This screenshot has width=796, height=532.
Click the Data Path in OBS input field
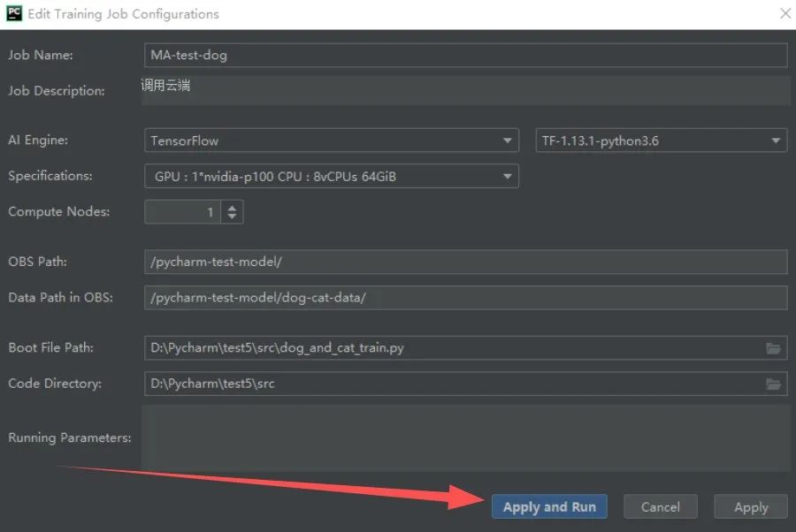tap(465, 297)
